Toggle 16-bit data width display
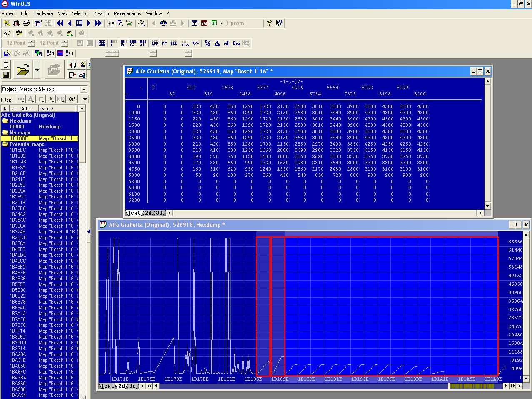This screenshot has width=532, height=399. point(123,43)
